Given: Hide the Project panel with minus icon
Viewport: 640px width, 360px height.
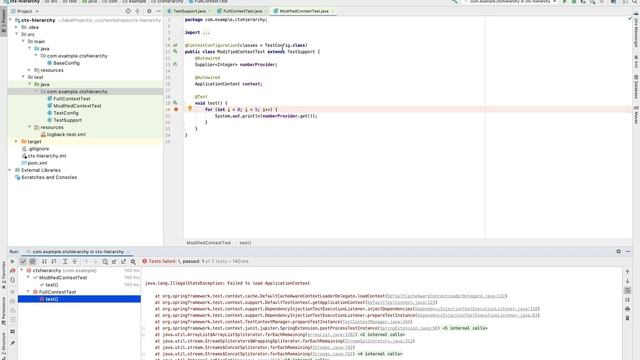Looking at the screenshot, I should (158, 11).
